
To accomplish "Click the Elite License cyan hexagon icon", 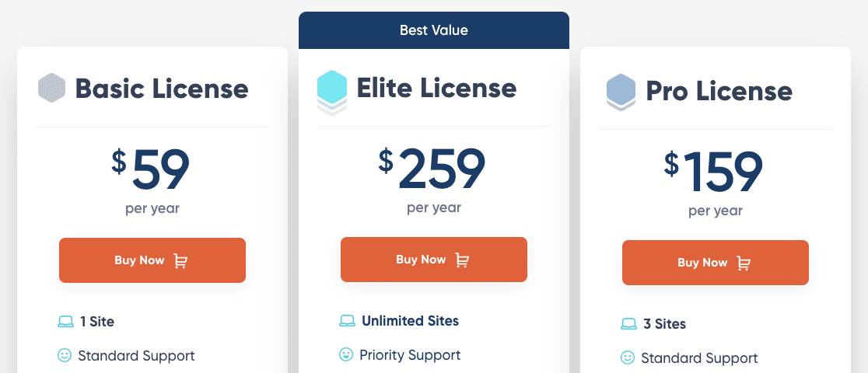I will (332, 92).
